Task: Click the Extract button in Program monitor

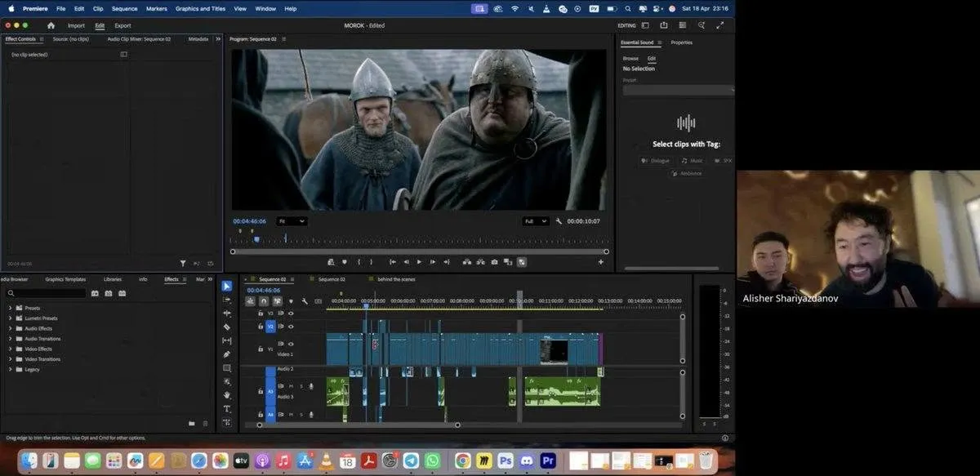Action: coord(480,262)
